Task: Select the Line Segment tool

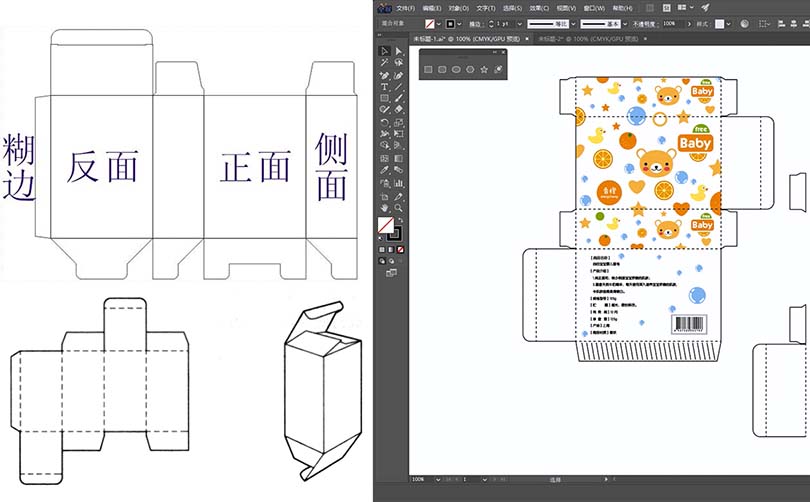Action: (398, 87)
